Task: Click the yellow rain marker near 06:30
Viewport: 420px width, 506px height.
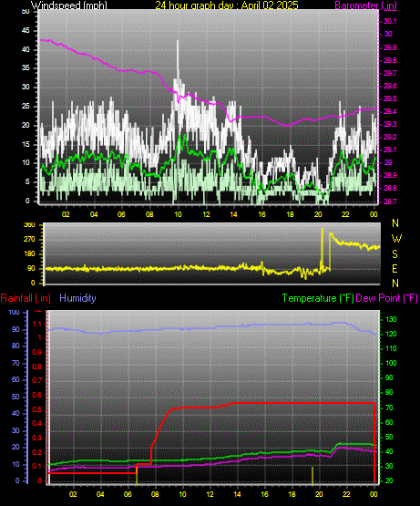Action: click(137, 474)
